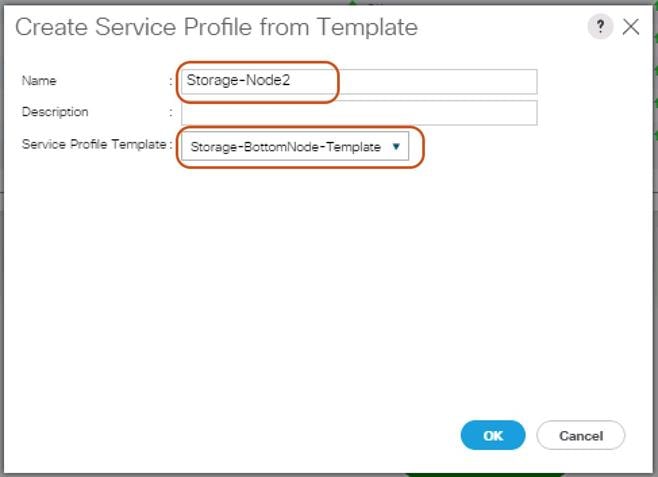Click the Service Profile Template label
Screen dimensions: 658x477
pyautogui.click(x=93, y=145)
